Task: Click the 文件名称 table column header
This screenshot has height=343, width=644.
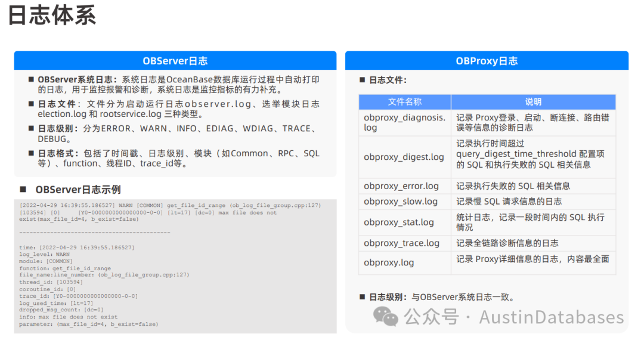Action: click(x=404, y=102)
